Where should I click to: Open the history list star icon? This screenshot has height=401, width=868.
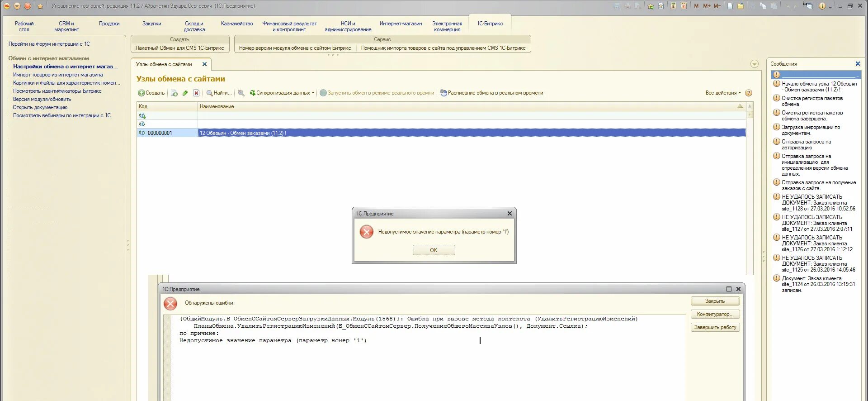pos(661,6)
